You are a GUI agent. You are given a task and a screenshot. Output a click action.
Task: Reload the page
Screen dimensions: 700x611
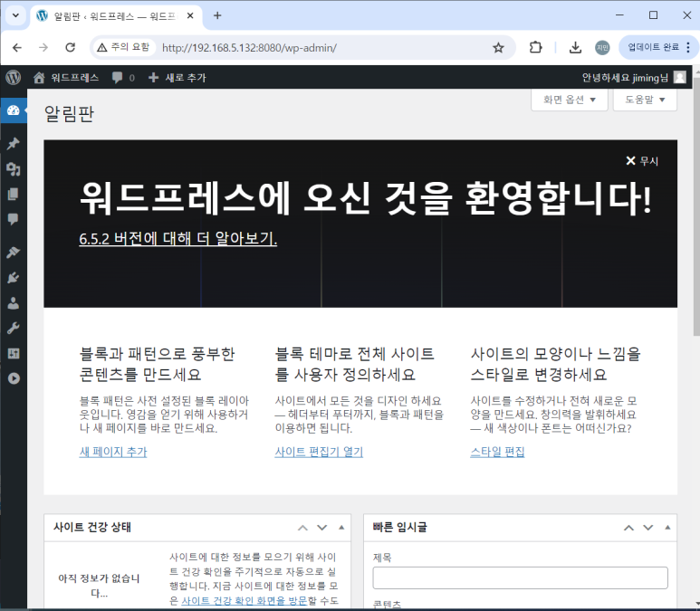tap(70, 47)
